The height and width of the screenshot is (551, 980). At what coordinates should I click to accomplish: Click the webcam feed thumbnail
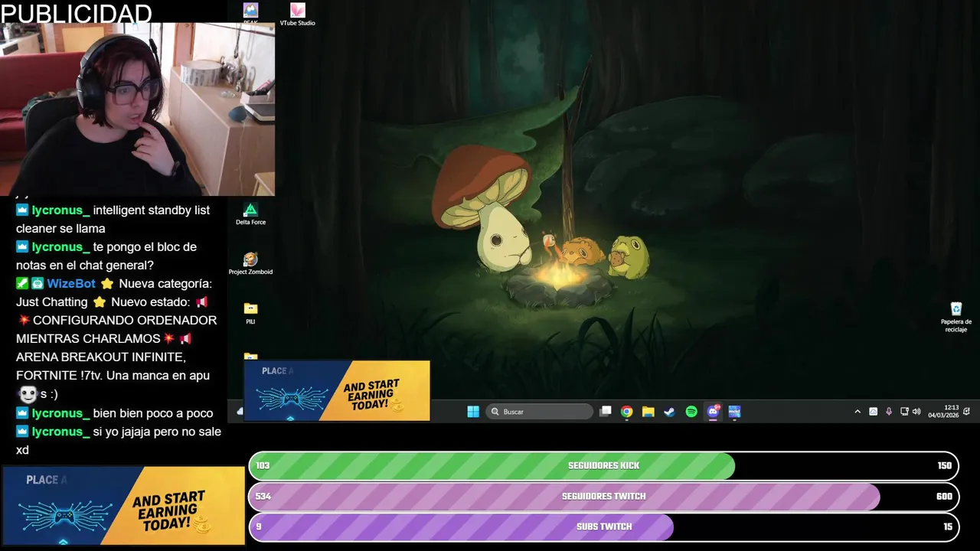pos(138,109)
